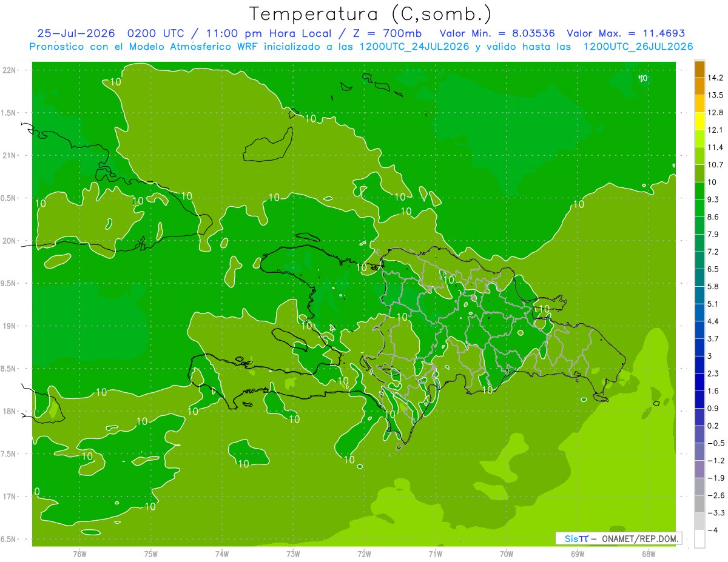Click the 20N latitude axis label

pos(10,241)
